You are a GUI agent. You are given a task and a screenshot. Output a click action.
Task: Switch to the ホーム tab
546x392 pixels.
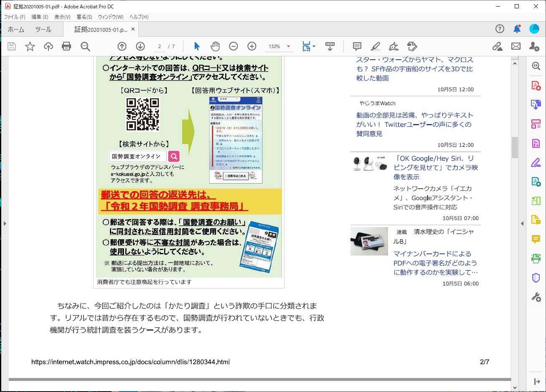click(16, 29)
